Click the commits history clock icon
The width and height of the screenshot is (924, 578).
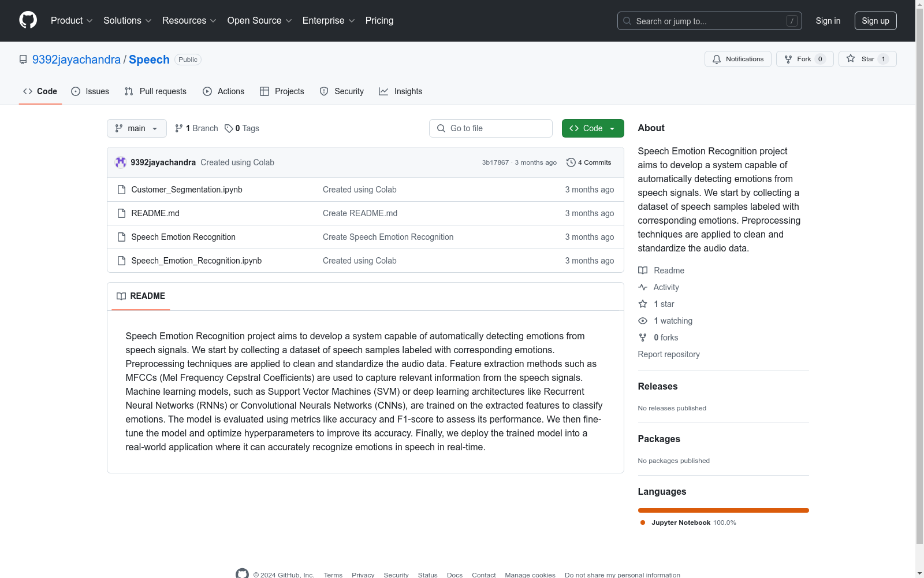571,162
